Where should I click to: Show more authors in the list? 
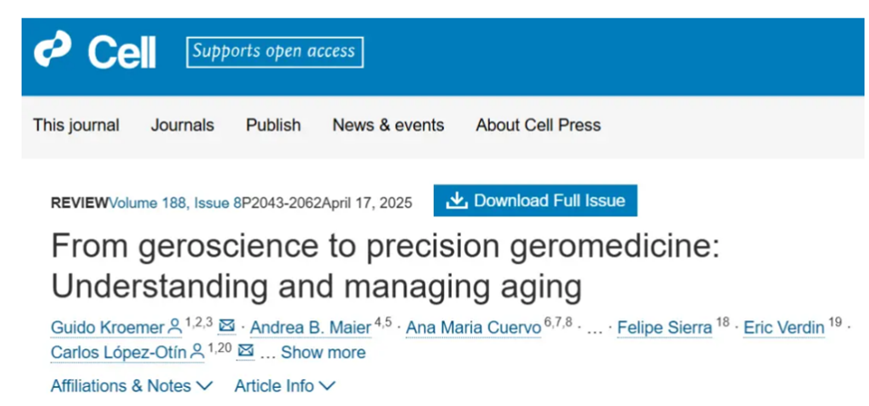[322, 352]
